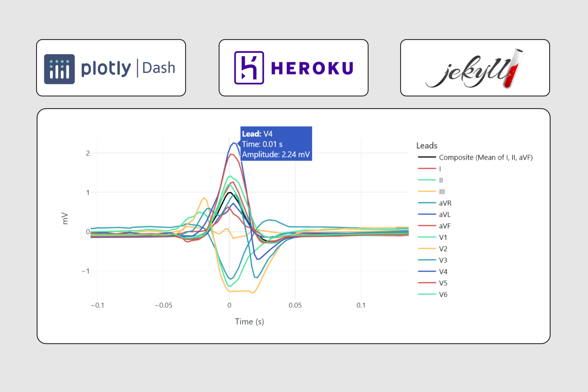Toggle visibility of lead V4 in legend
This screenshot has width=588, height=392.
[443, 272]
